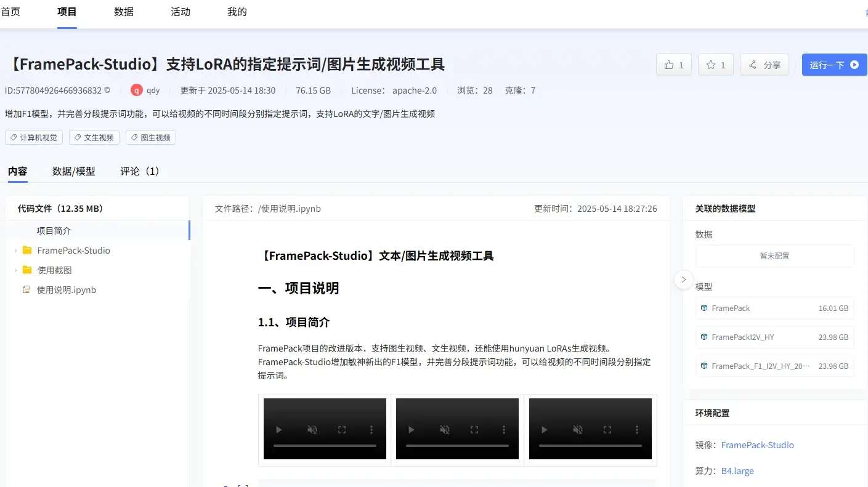Click the 代码文件（12.35 MB）header
Screen dimensions: 868x487
60,209
